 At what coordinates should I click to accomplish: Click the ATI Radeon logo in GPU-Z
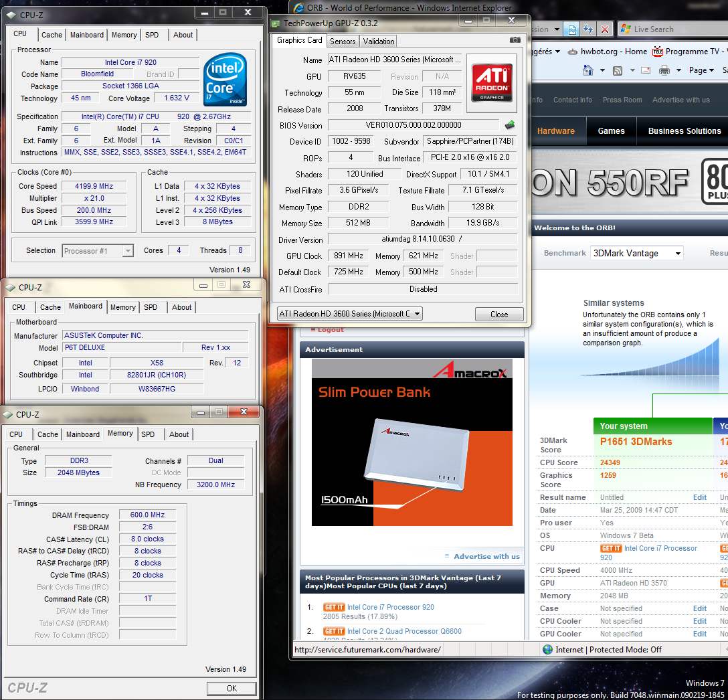(492, 83)
